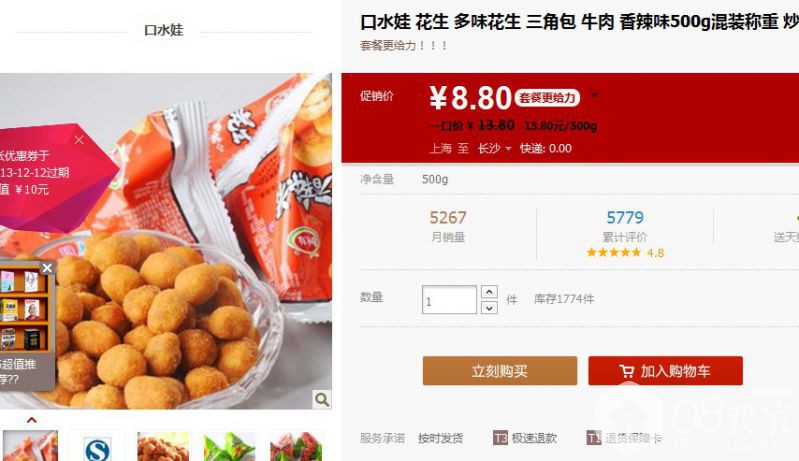799x461 pixels.
Task: Click the shopping cart icon in 加入购物车
Action: point(627,371)
